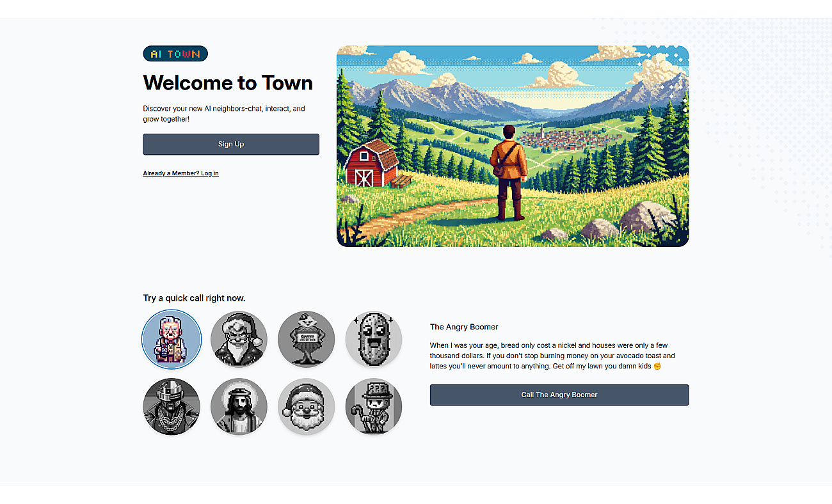Open the Already a Member? Log in link
The image size is (832, 504).
(180, 173)
